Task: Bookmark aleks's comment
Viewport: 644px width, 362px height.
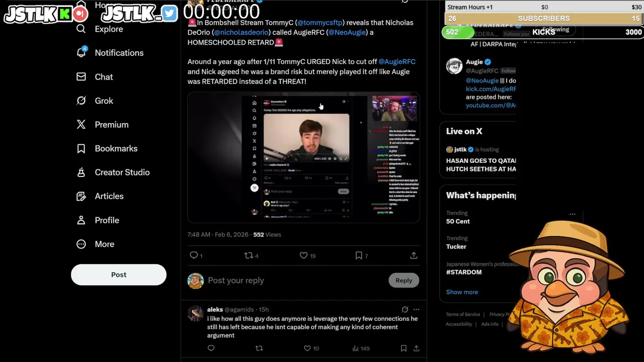Action: 404,348
